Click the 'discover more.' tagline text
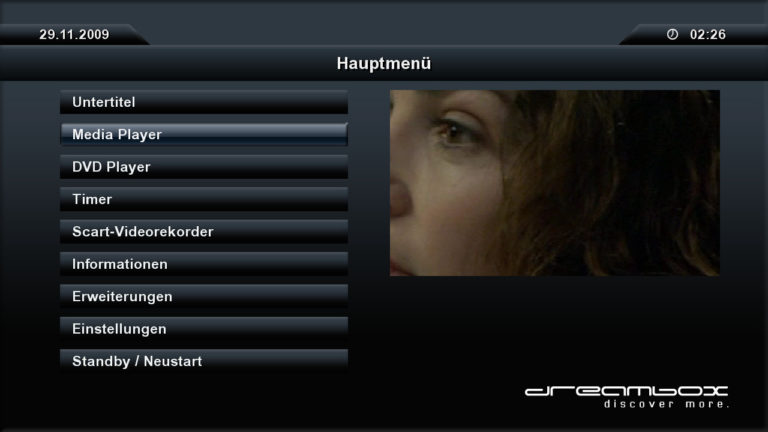768x432 pixels. [667, 404]
